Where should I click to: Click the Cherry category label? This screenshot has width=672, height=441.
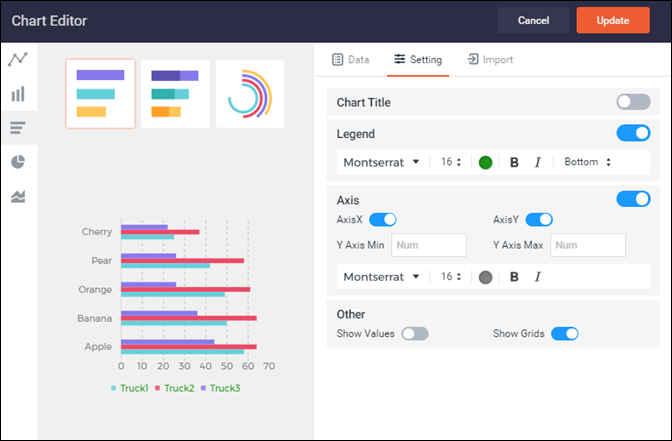coord(97,232)
